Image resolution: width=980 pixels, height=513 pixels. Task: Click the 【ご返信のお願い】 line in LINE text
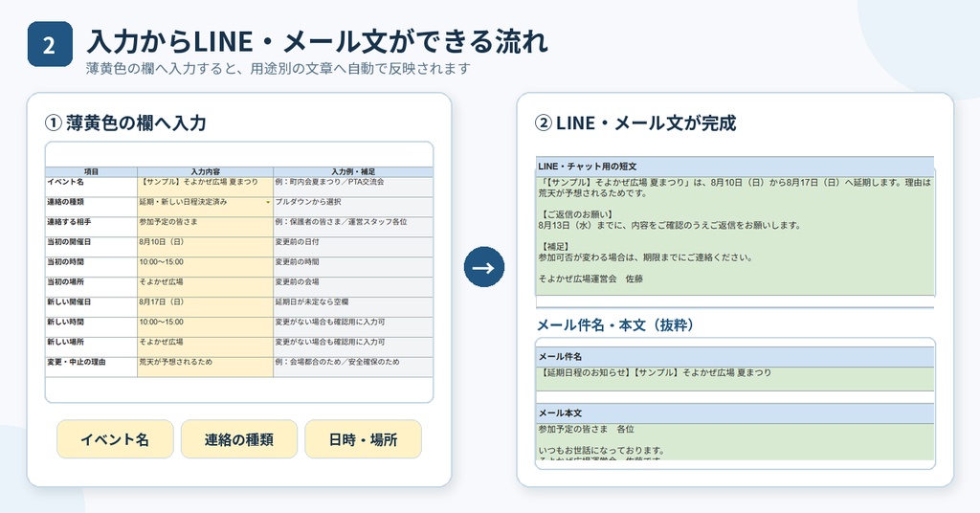(575, 214)
